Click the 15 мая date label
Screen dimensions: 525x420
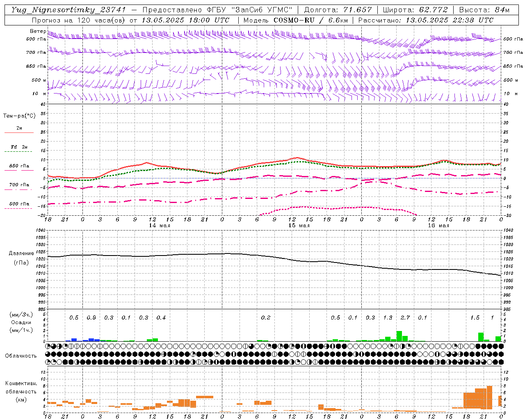[x=299, y=226]
